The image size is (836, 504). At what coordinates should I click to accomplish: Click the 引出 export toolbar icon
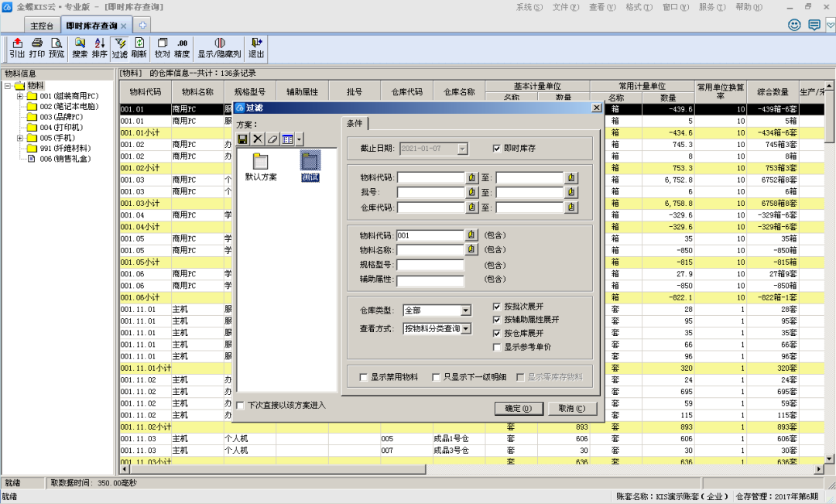(x=17, y=48)
